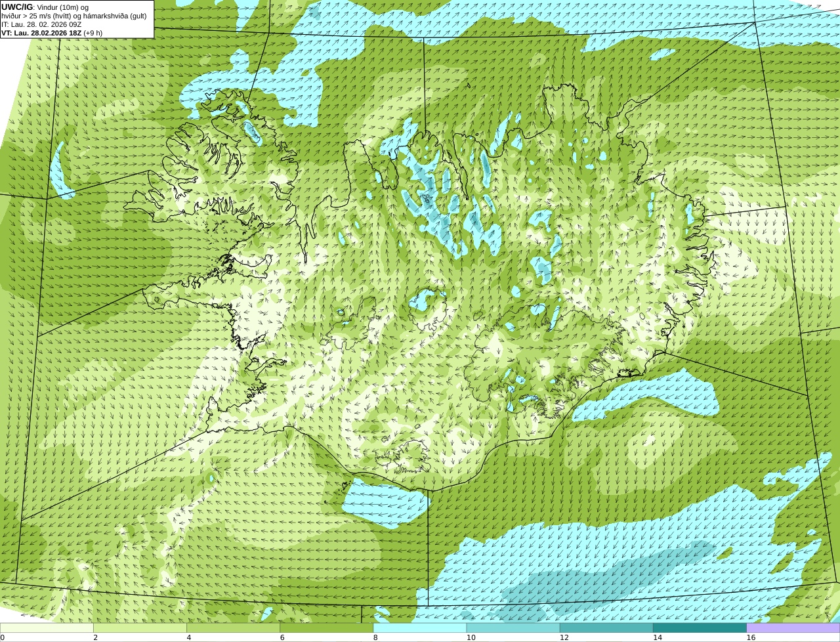Viewport: 840px width, 642px height.
Task: Click the legend label "12"
Action: point(564,637)
